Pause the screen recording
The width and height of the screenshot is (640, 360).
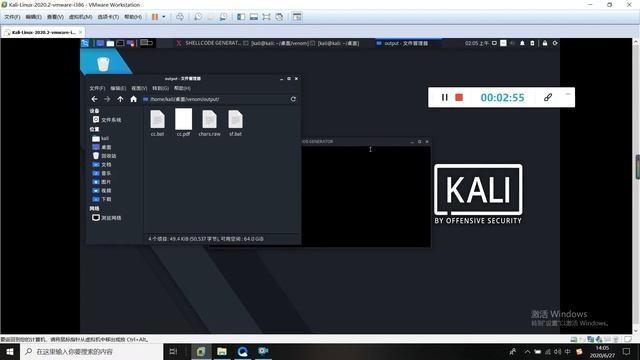[444, 98]
